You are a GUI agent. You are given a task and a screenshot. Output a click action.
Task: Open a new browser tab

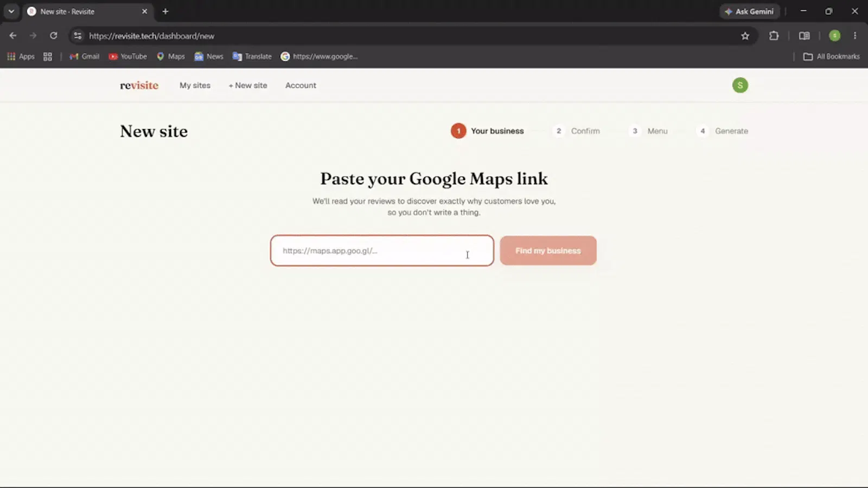[165, 11]
